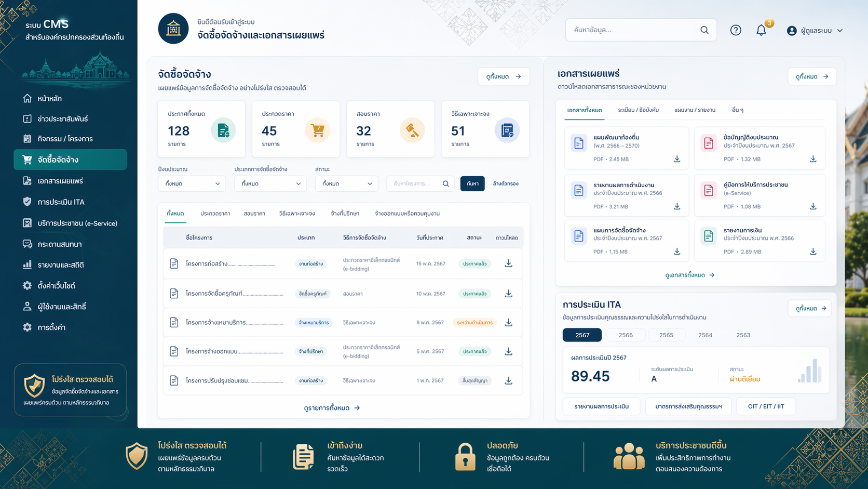Click ดูรายการทั้งหมด link
This screenshot has height=489, width=868.
click(332, 408)
